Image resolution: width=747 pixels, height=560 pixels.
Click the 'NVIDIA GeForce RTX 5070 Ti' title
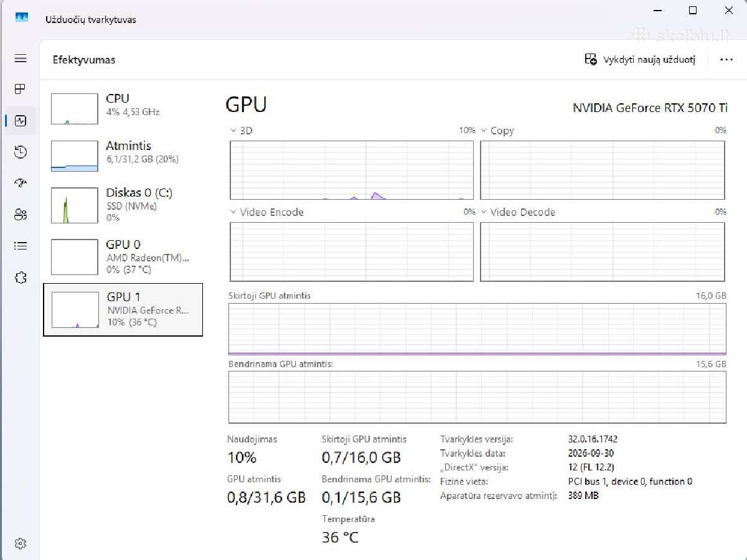[x=650, y=108]
